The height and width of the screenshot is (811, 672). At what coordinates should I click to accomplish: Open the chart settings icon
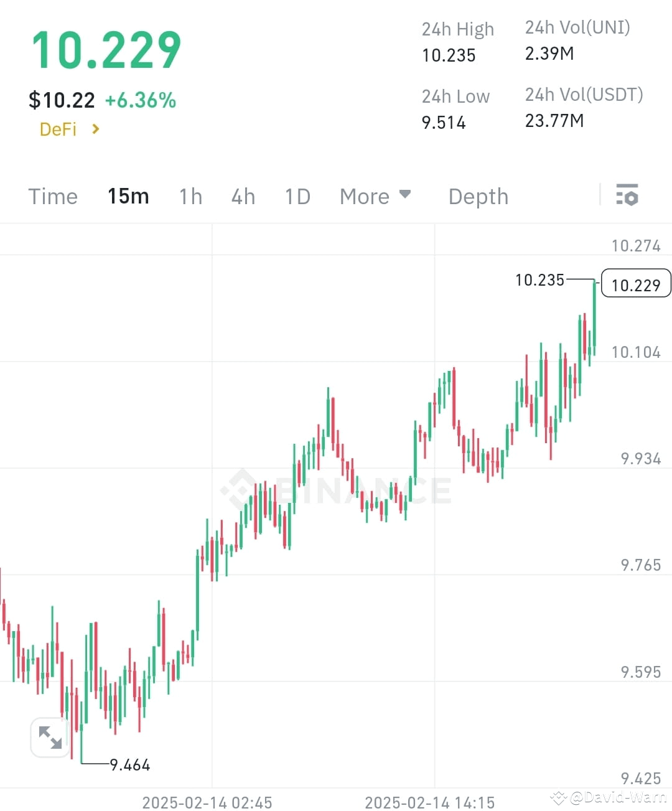coord(627,196)
